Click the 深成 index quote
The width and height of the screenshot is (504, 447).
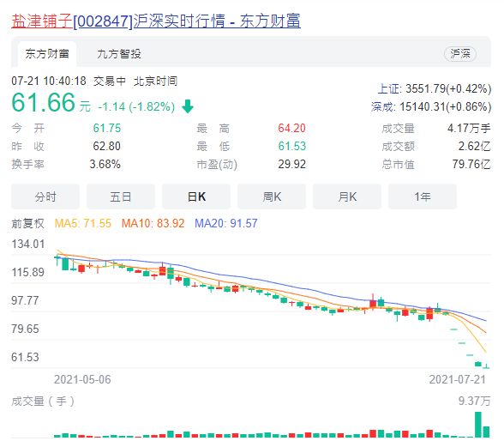click(x=431, y=107)
